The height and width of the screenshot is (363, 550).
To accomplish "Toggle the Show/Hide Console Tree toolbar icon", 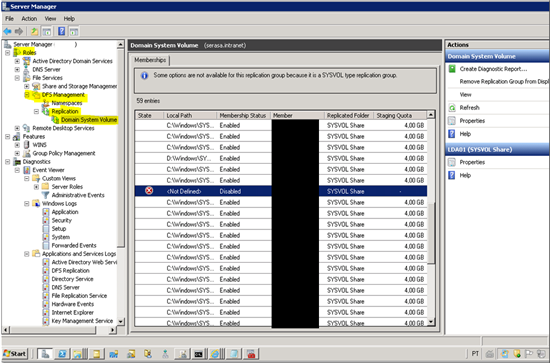I will coord(47,32).
